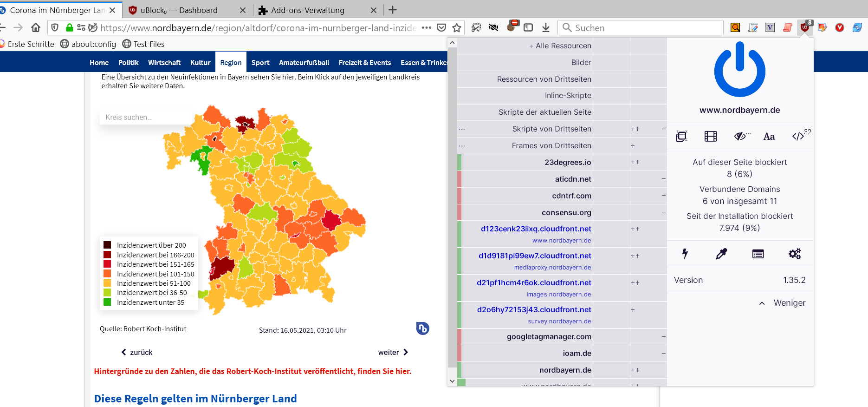
Task: Toggle large media element blocking
Action: pos(711,136)
